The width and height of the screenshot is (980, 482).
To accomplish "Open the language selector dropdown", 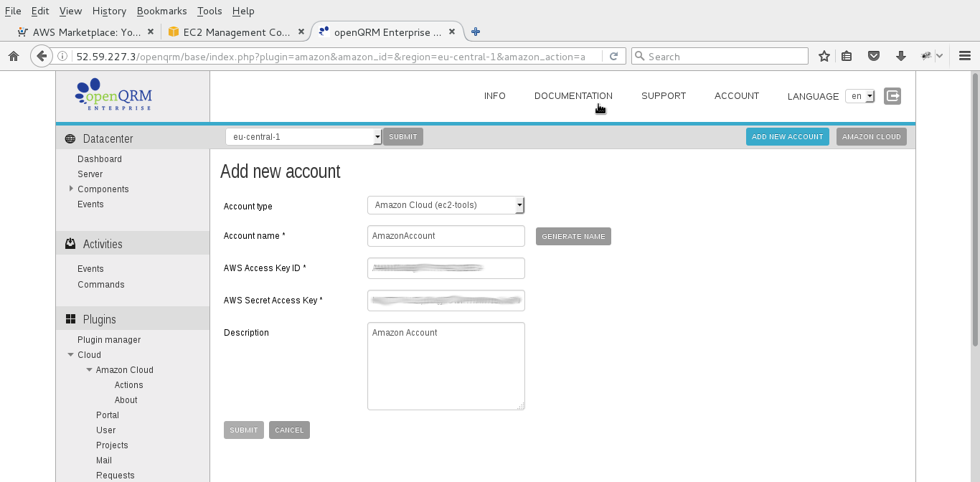I will click(x=859, y=96).
